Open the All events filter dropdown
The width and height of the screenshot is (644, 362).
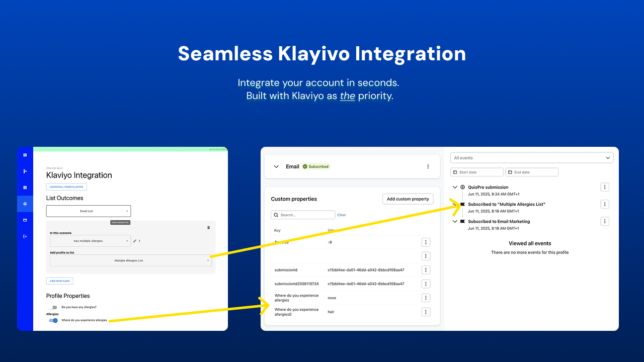pyautogui.click(x=532, y=158)
